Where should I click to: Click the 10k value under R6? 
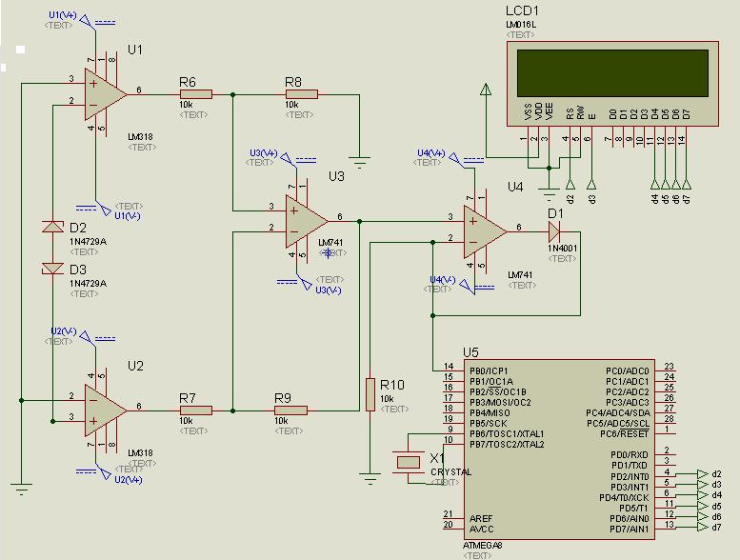tap(186, 105)
